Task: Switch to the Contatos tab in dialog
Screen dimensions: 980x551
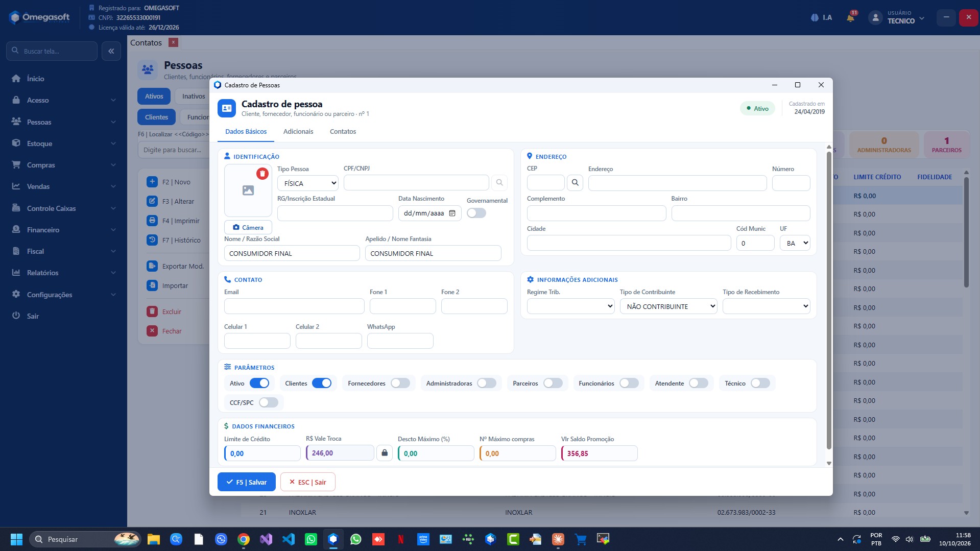Action: pos(343,131)
